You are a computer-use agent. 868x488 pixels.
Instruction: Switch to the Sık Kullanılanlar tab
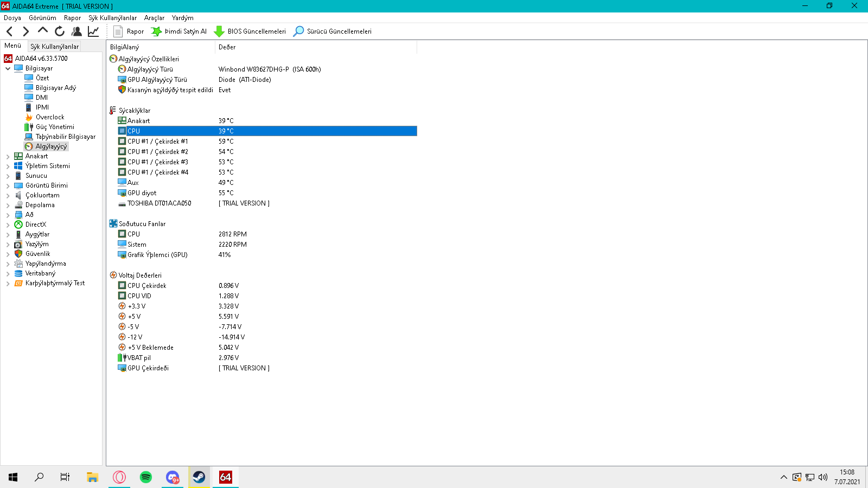[54, 46]
